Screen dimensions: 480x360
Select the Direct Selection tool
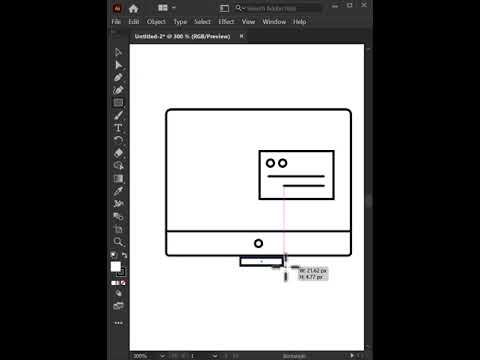click(118, 65)
